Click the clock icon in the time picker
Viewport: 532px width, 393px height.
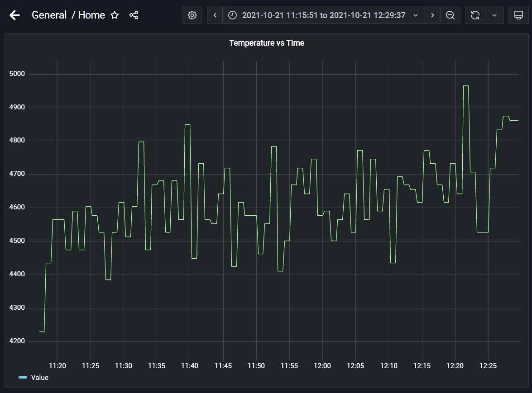232,15
